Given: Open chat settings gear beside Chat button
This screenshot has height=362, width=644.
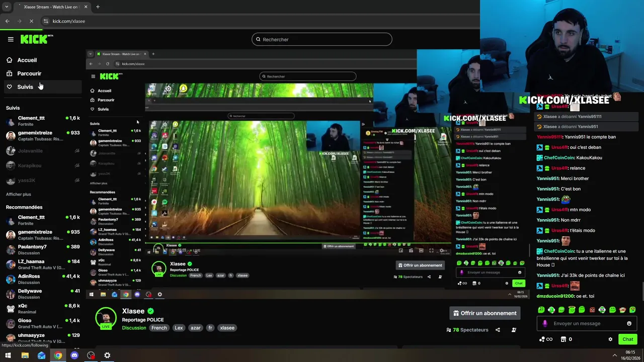Looking at the screenshot, I should click(610, 339).
